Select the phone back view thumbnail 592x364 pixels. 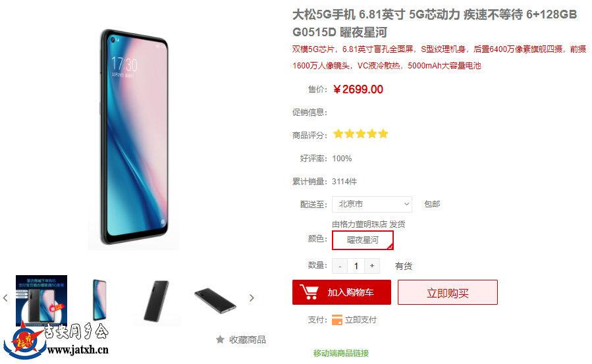(x=157, y=301)
